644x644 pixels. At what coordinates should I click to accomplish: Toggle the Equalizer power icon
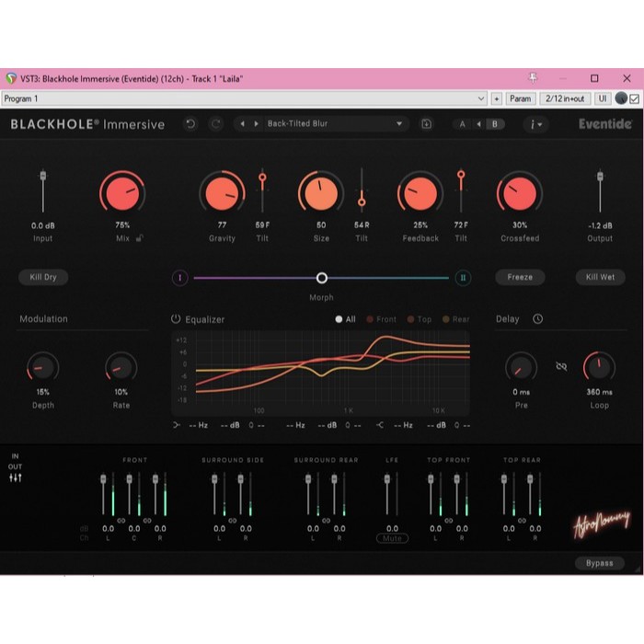point(176,319)
